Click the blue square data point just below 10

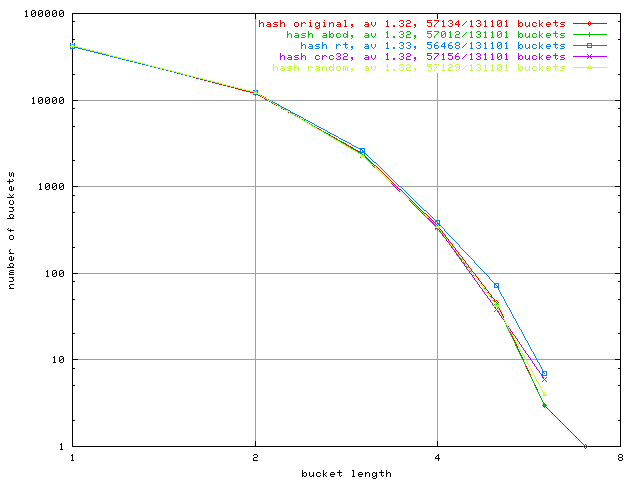(x=544, y=373)
